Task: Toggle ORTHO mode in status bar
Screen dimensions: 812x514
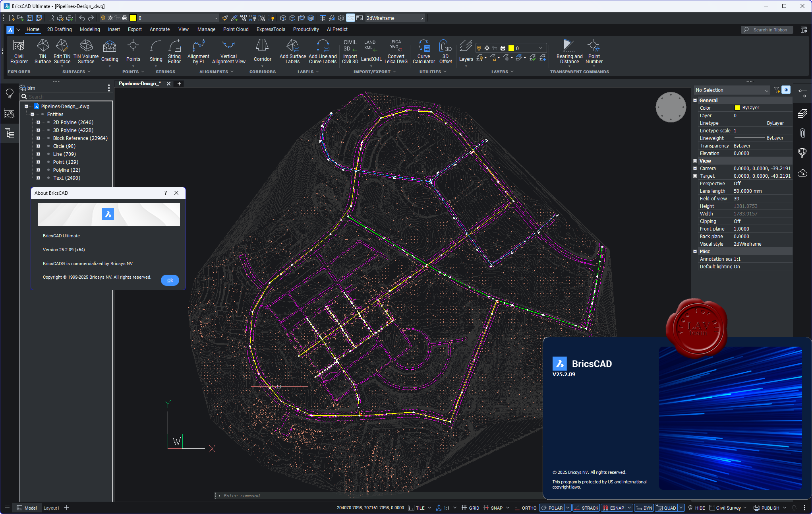Action: click(x=529, y=508)
